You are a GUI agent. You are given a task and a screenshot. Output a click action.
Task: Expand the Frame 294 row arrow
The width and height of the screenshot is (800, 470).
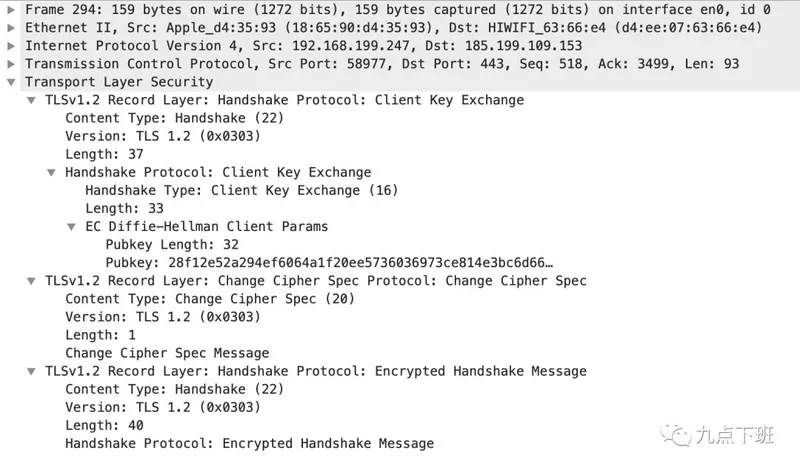11,9
